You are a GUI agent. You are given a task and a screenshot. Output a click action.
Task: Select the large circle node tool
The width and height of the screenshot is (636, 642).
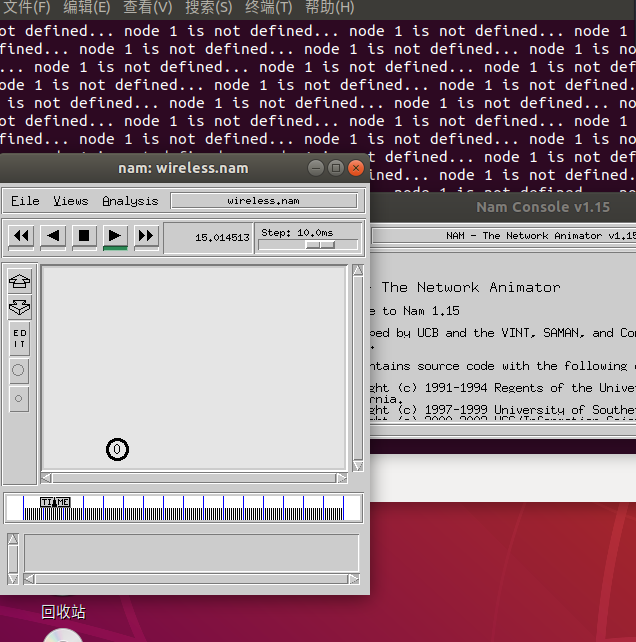click(x=19, y=371)
